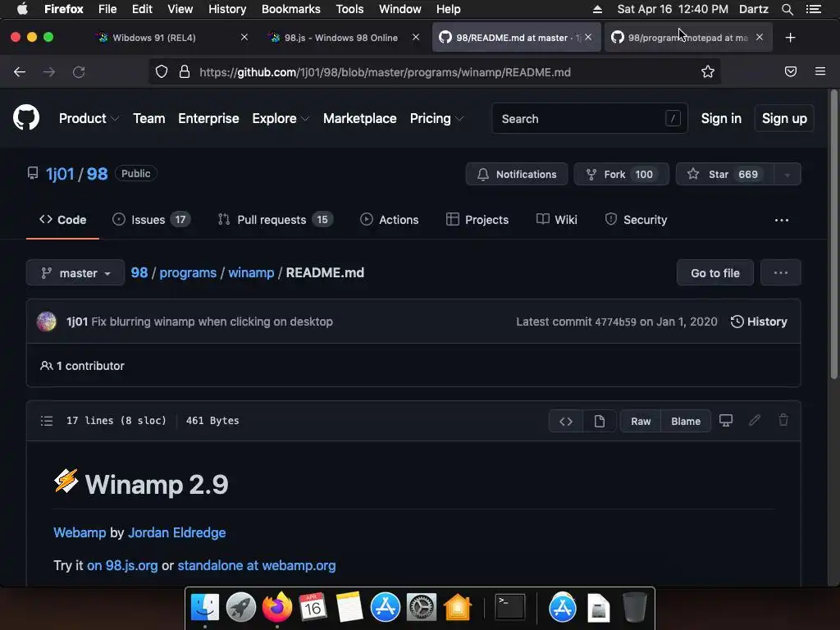Follow the Webamp link

(x=80, y=532)
